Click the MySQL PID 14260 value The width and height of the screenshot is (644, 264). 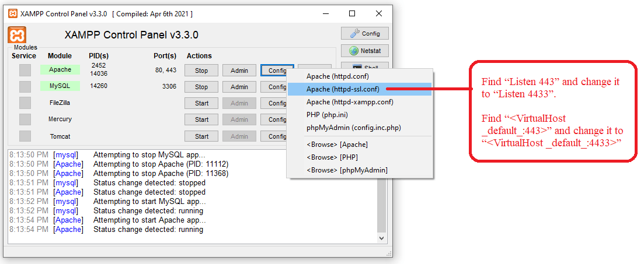click(x=99, y=86)
